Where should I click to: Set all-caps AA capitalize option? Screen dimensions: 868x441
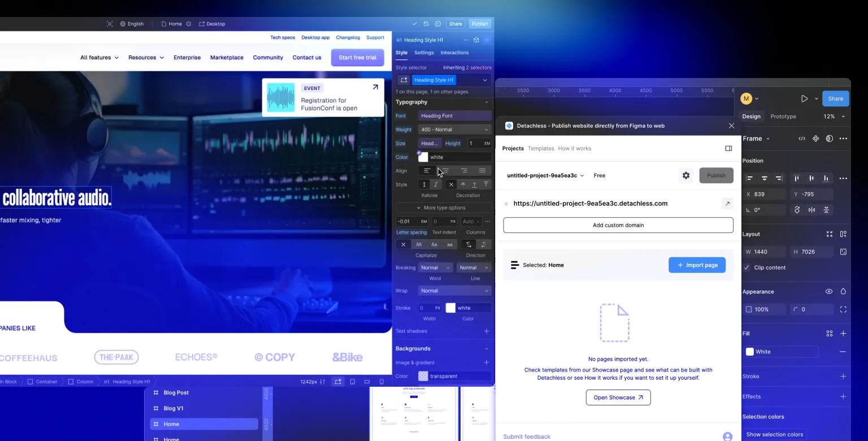[419, 244]
